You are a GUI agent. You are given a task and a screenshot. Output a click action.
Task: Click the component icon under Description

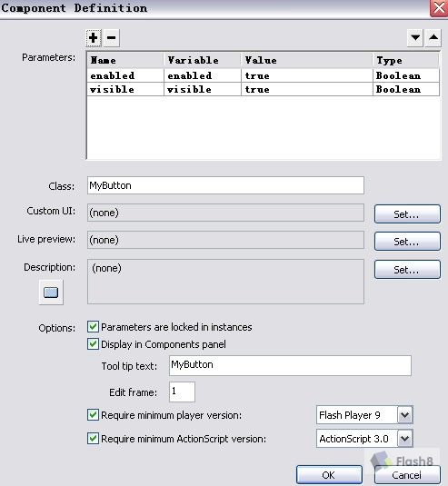[x=51, y=293]
